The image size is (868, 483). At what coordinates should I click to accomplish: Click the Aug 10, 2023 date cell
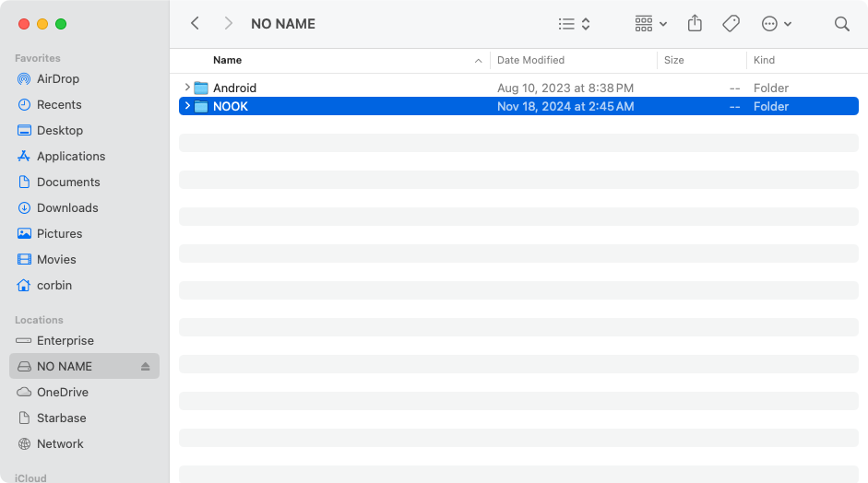point(565,88)
